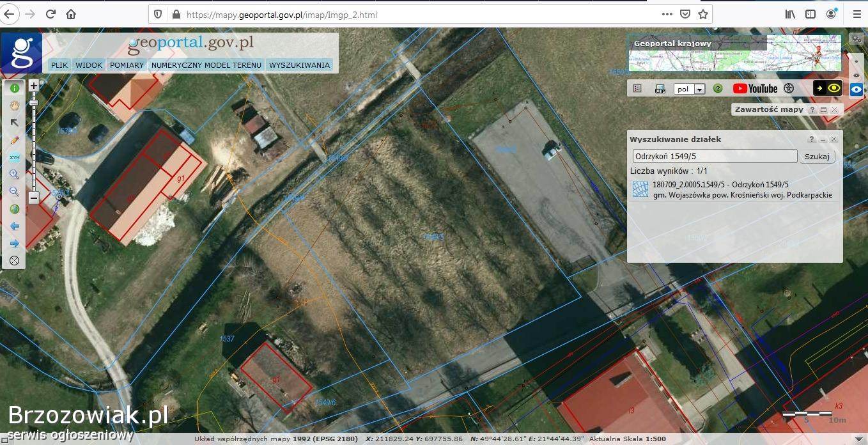The width and height of the screenshot is (868, 445).
Task: Go to previous map view arrow
Action: point(14,226)
